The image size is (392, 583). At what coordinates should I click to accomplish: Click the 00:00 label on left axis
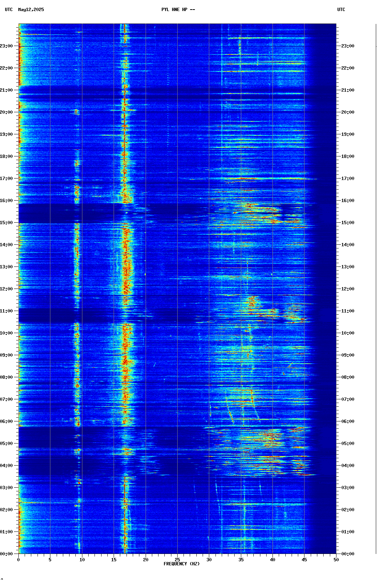point(6,554)
